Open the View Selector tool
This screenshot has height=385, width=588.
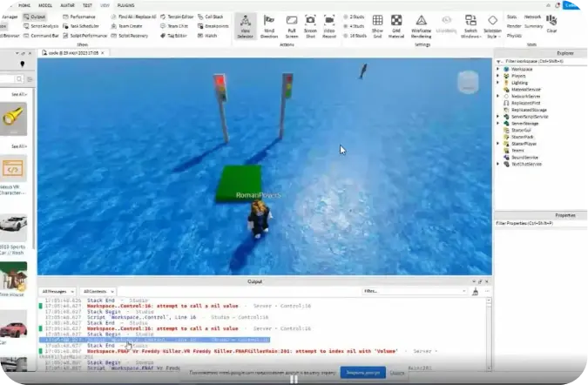(246, 26)
